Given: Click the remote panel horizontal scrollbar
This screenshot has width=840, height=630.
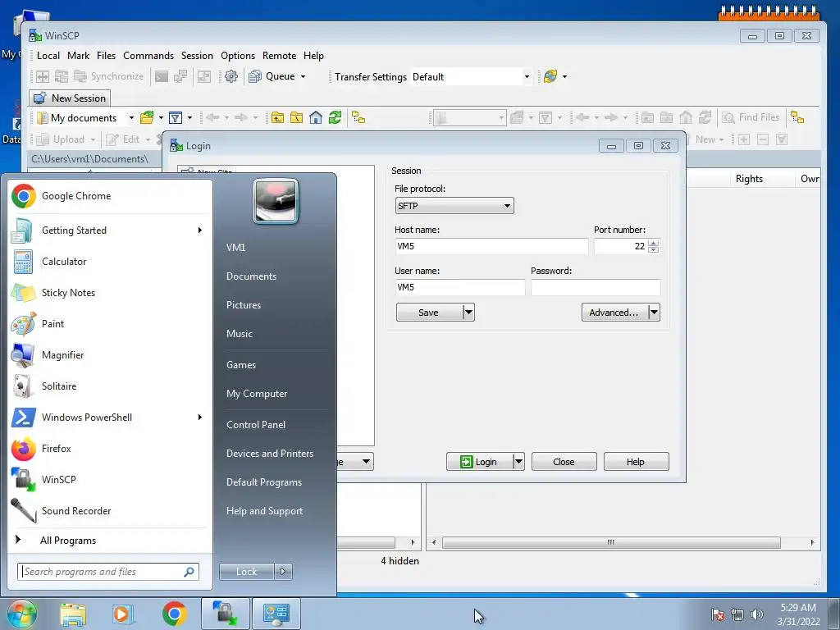Looking at the screenshot, I should [x=611, y=542].
